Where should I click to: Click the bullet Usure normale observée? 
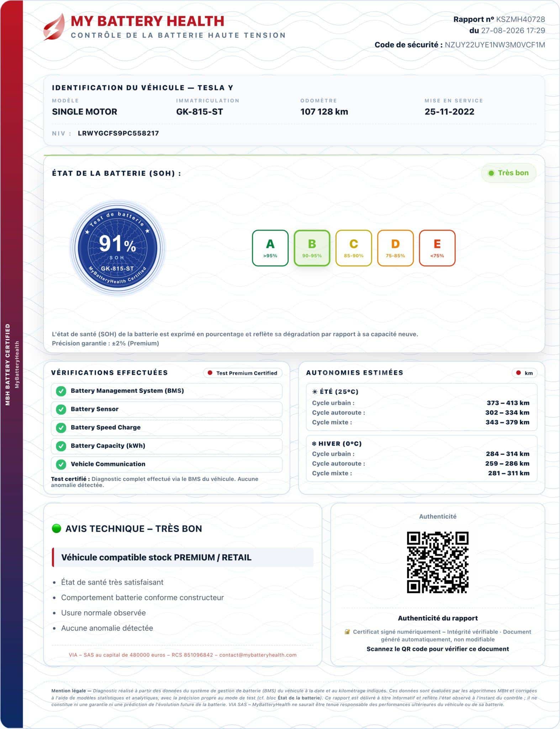coord(104,613)
